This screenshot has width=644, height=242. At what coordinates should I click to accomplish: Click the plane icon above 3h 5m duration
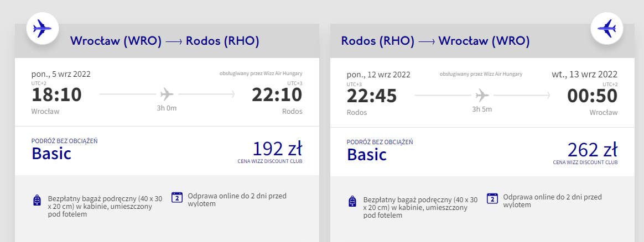482,96
